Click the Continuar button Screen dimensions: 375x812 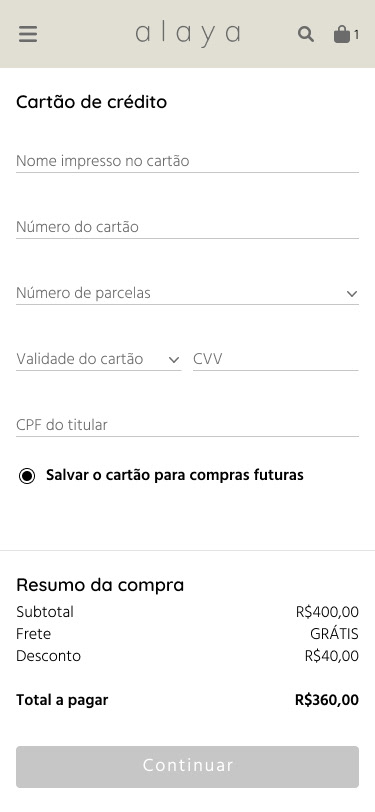(187, 766)
